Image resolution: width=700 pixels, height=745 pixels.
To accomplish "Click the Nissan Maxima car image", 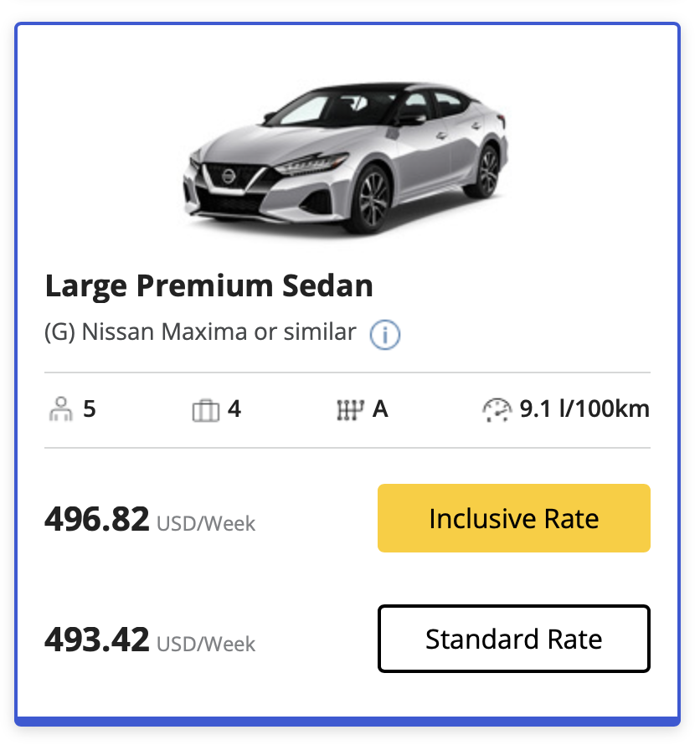I will (x=345, y=157).
